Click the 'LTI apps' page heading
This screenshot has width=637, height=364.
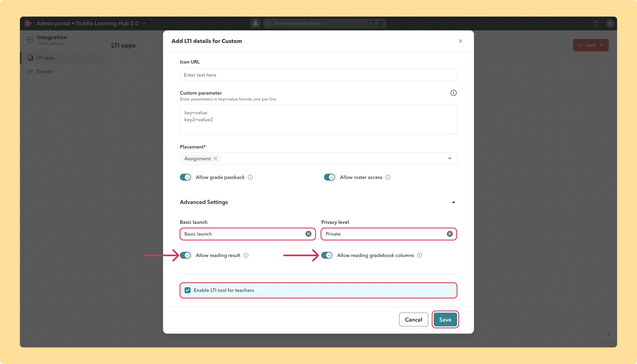(x=123, y=45)
